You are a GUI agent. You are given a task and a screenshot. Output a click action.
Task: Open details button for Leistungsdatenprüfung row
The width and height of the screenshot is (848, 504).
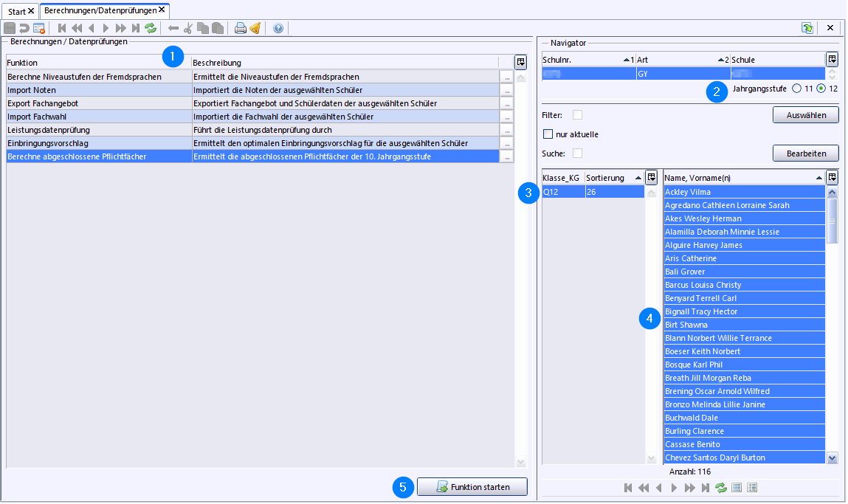point(507,130)
